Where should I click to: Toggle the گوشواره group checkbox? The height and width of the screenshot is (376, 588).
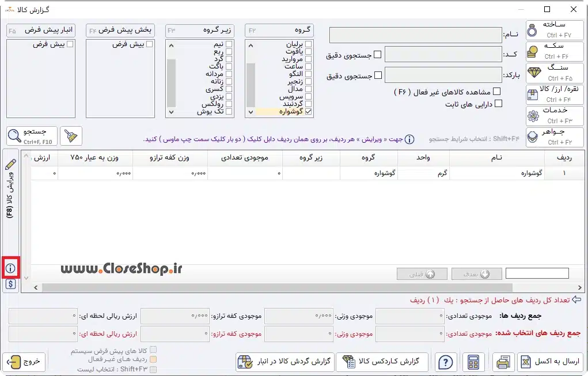(308, 111)
